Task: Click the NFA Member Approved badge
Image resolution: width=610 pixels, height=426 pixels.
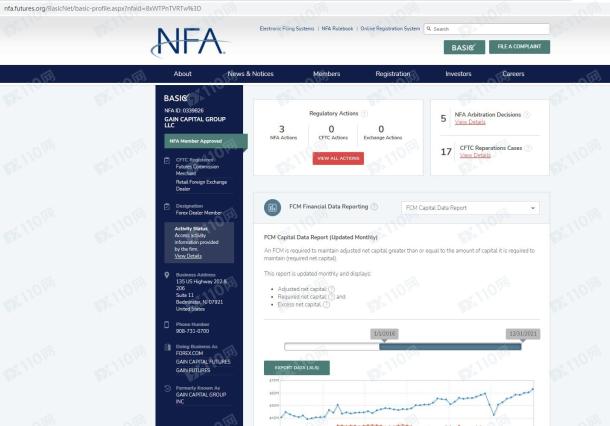Action: 205,141
